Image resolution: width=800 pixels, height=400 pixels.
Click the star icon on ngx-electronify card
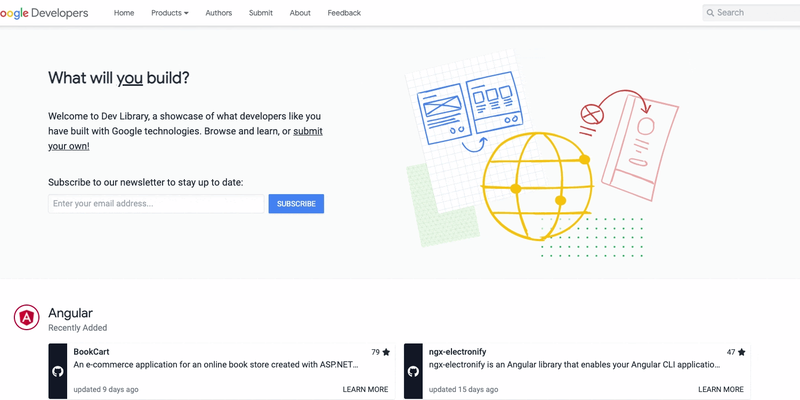pos(742,352)
